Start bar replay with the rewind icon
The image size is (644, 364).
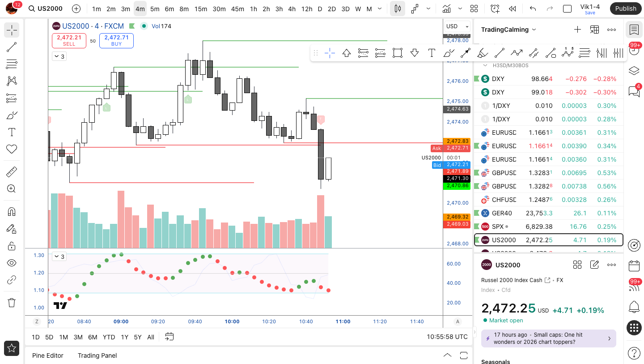pos(513,9)
